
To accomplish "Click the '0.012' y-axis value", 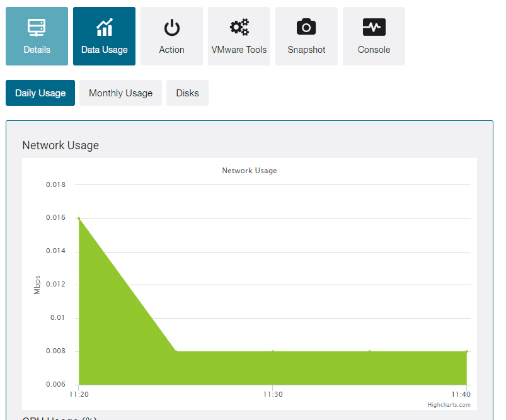I will click(x=56, y=284).
